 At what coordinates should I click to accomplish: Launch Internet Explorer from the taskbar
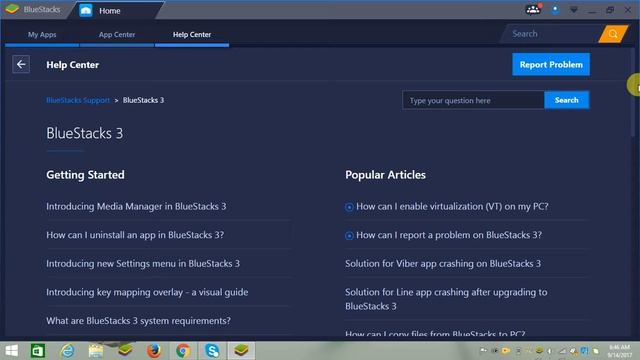coord(67,351)
